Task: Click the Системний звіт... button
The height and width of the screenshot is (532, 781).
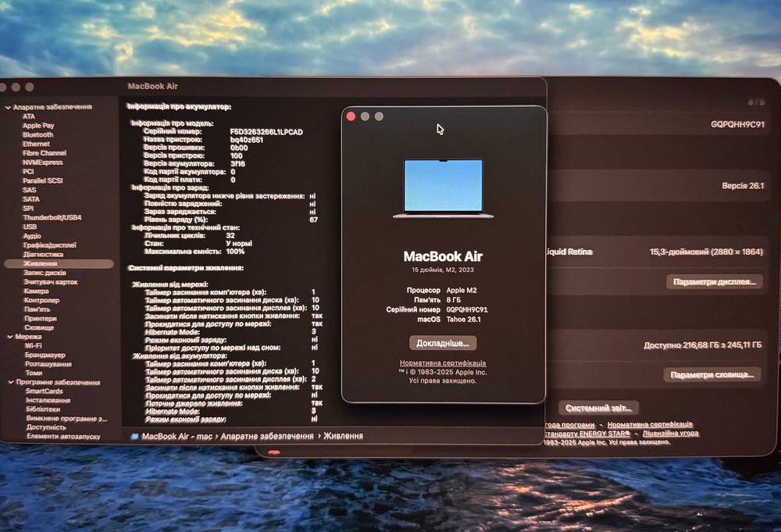Action: click(x=598, y=408)
